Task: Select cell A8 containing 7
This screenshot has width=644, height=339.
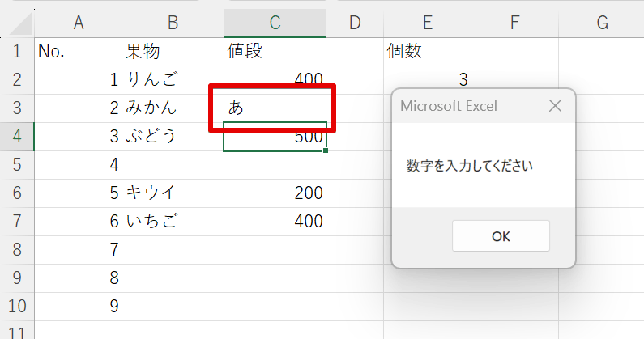Action: point(78,250)
